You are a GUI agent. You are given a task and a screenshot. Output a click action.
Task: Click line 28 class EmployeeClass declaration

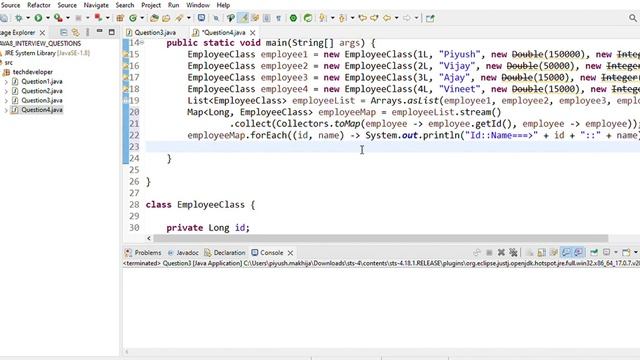[200, 205]
